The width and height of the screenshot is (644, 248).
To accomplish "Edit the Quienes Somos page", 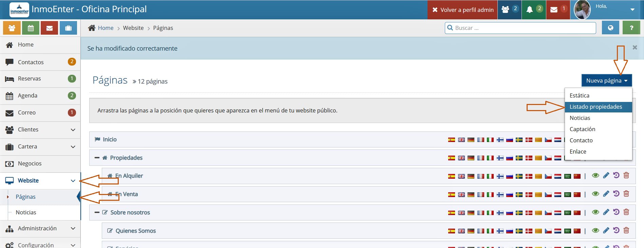I will click(606, 230).
